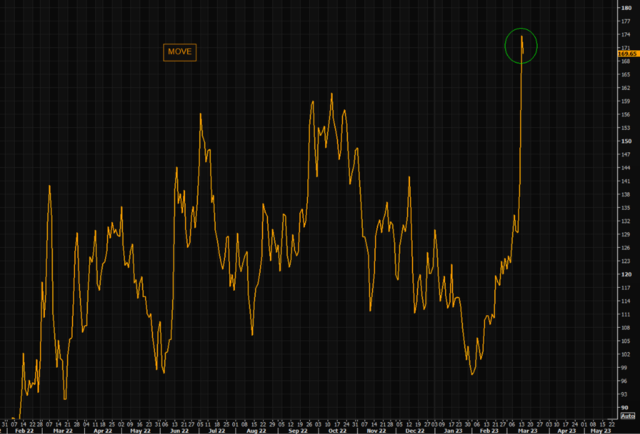The image size is (640, 434).
Task: Select Aug 22 on the time axis
Action: [x=256, y=429]
